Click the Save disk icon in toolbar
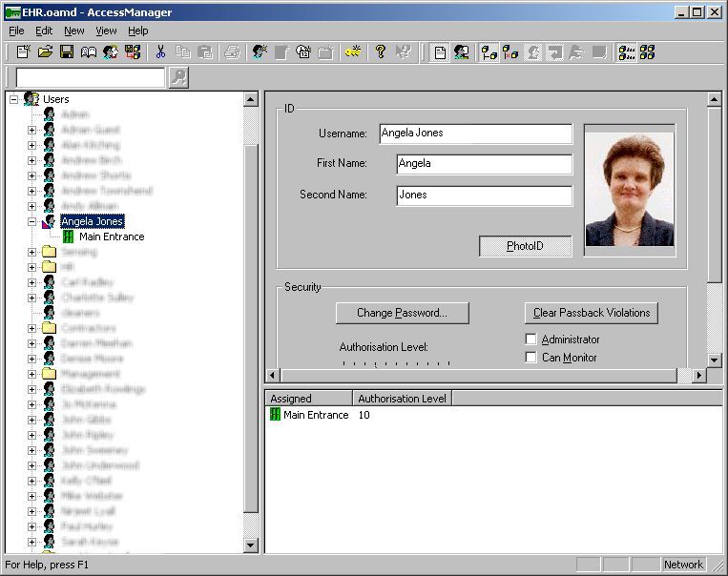728x576 pixels. (x=67, y=52)
